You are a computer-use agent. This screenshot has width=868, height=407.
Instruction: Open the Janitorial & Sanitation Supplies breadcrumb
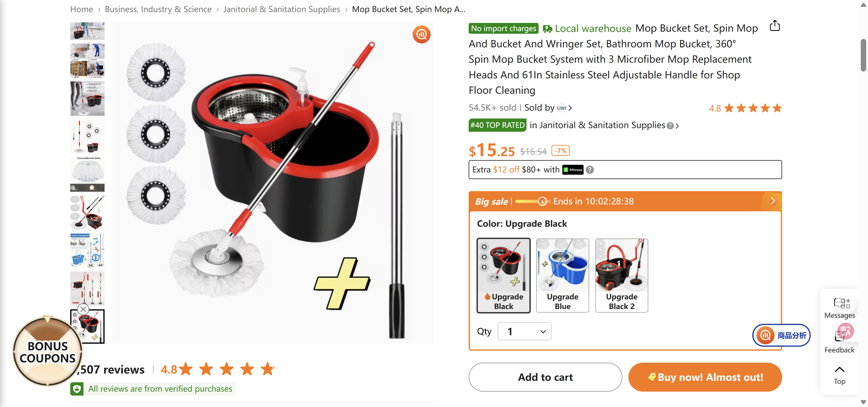pyautogui.click(x=282, y=9)
